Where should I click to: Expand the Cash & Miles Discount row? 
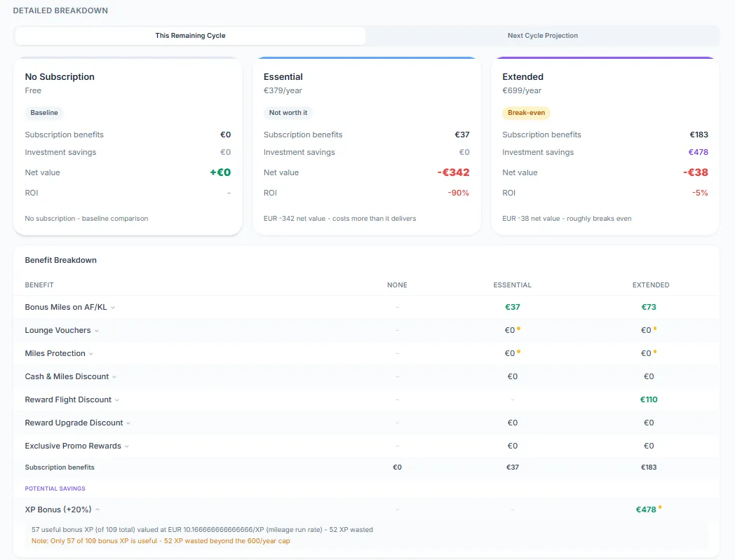tap(114, 376)
